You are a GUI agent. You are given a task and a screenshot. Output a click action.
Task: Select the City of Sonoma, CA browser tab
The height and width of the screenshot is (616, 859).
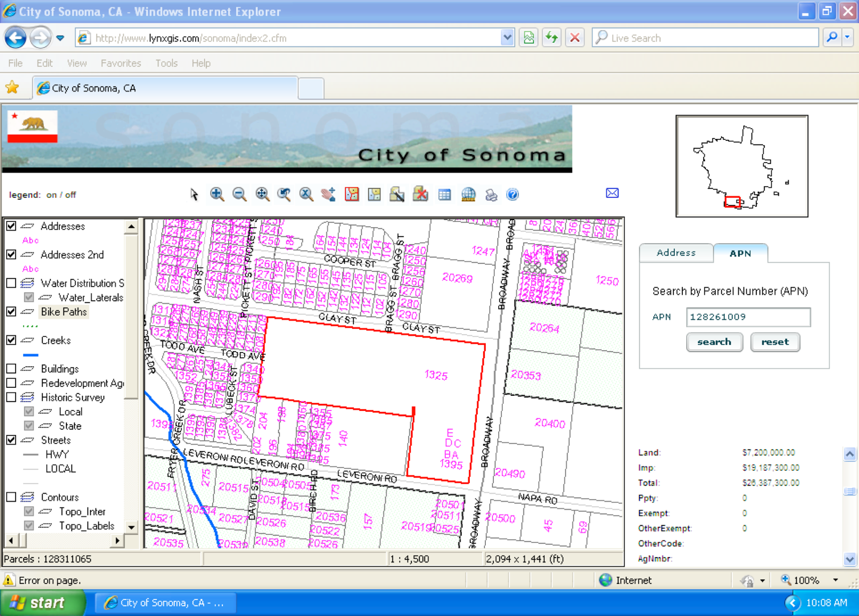point(165,88)
